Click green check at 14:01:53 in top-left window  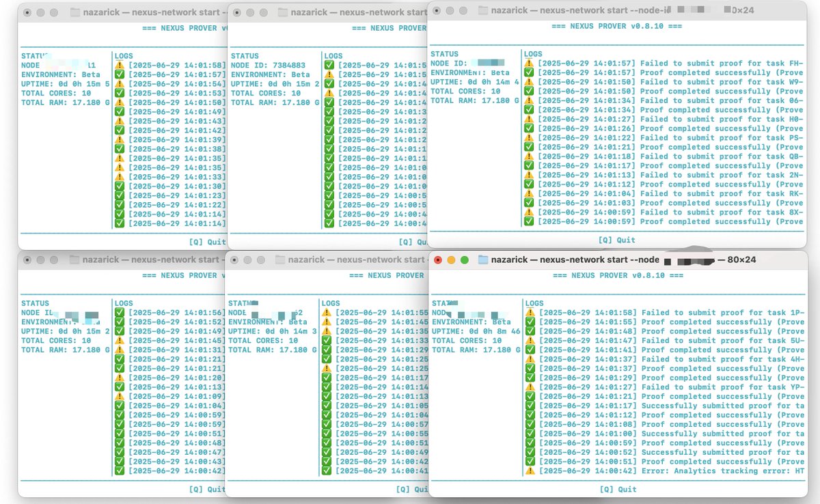(x=120, y=93)
